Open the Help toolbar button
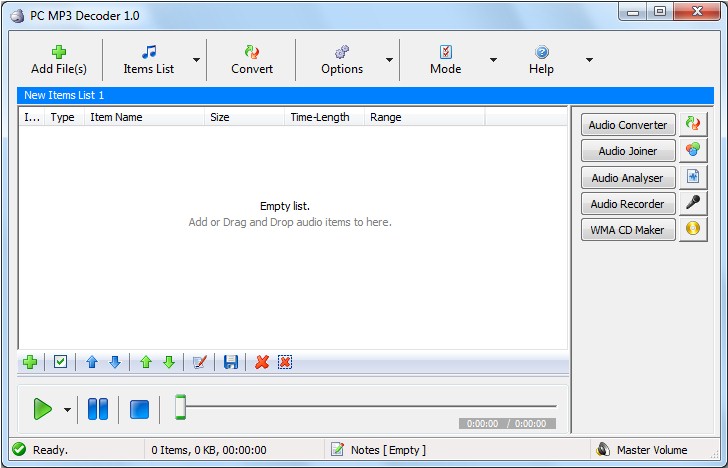Screen dimensions: 728x468 (541, 60)
